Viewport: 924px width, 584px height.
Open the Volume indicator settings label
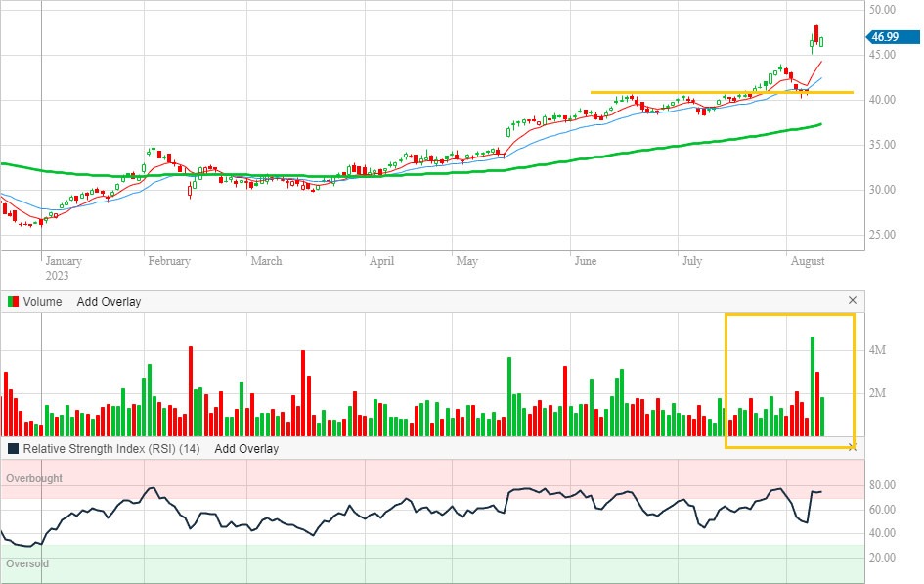[x=42, y=302]
